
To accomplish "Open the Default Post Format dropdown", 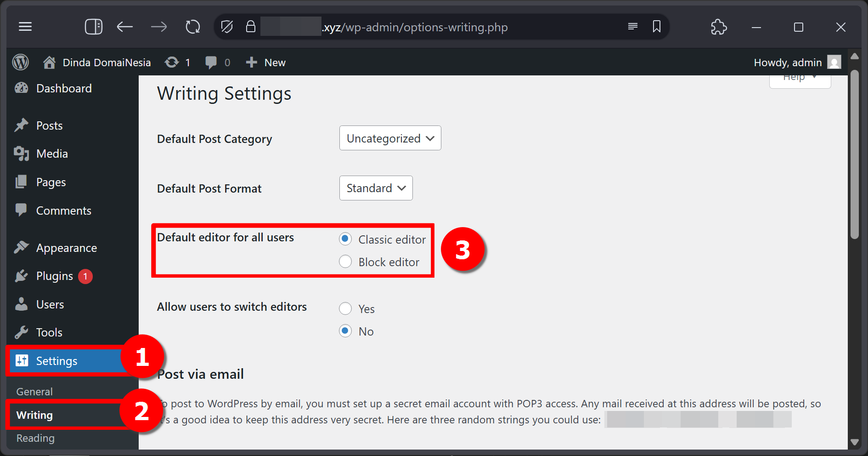I will [x=376, y=188].
